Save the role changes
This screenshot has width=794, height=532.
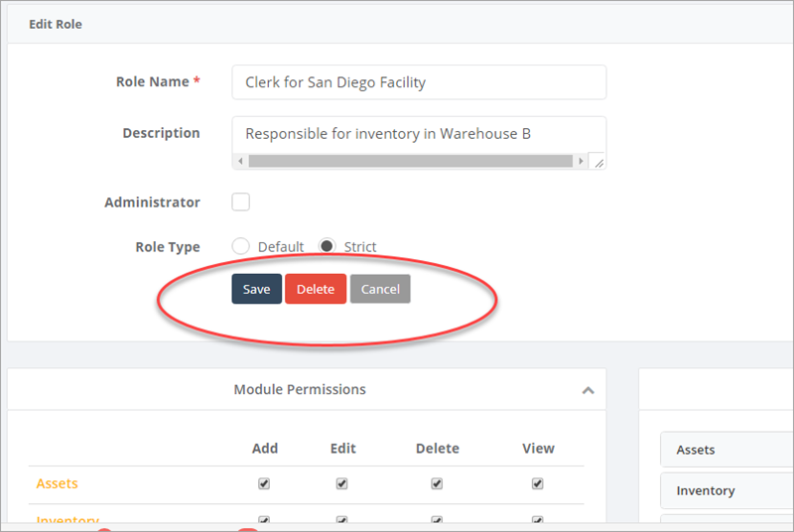coord(256,289)
